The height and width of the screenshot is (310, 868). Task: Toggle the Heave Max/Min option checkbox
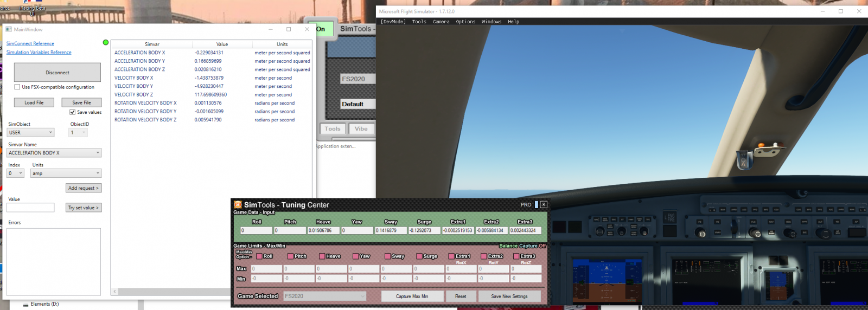point(322,256)
